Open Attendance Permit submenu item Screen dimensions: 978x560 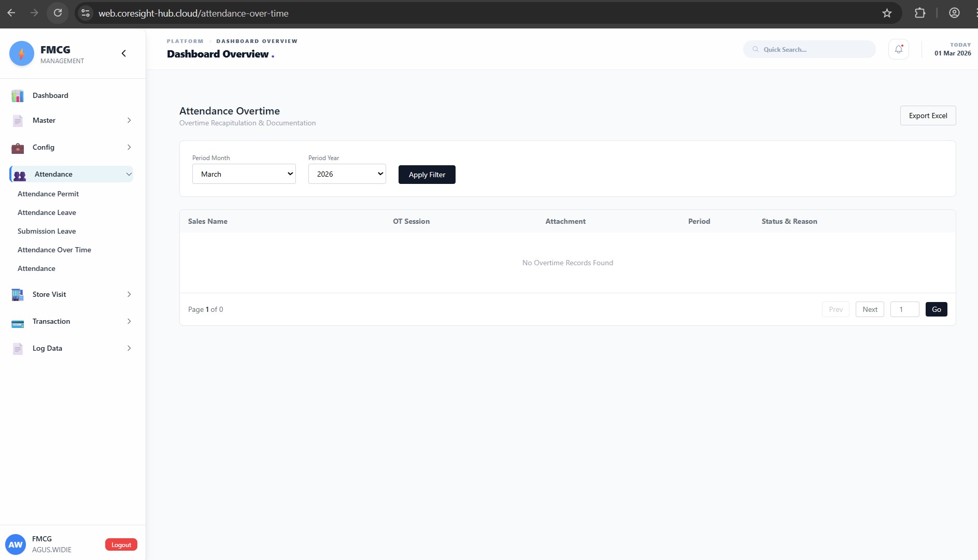(x=48, y=194)
